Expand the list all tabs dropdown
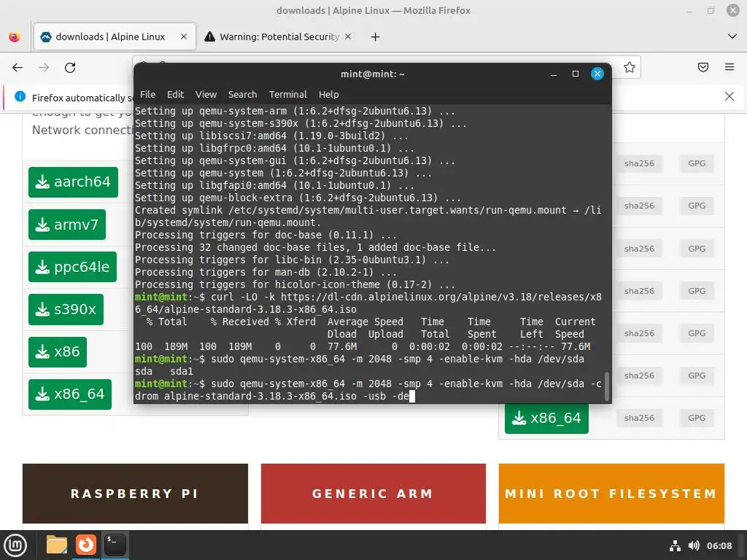Screen dimensions: 747x560 732,36
